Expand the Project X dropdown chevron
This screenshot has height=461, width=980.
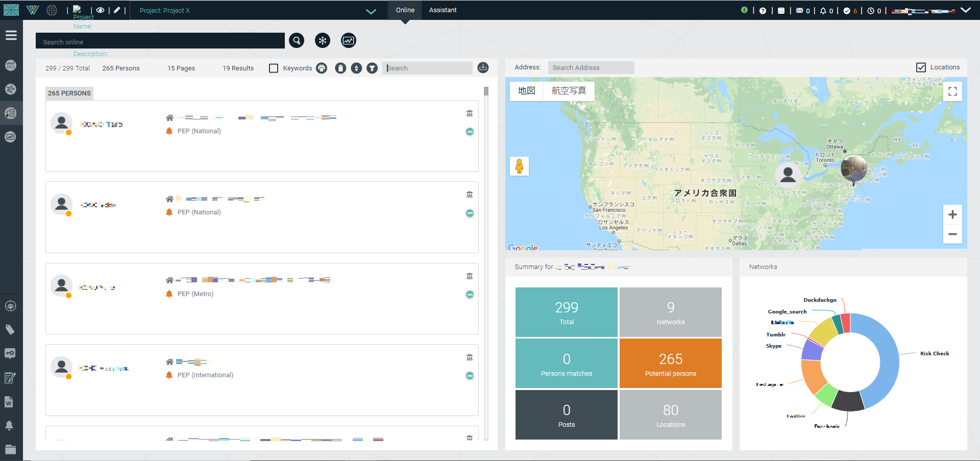click(x=371, y=11)
